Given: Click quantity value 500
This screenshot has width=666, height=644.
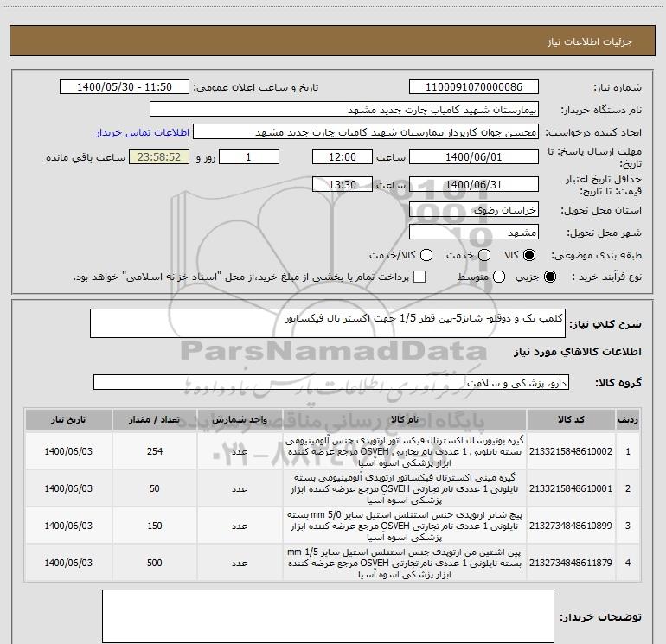Looking at the screenshot, I should pos(155,563).
